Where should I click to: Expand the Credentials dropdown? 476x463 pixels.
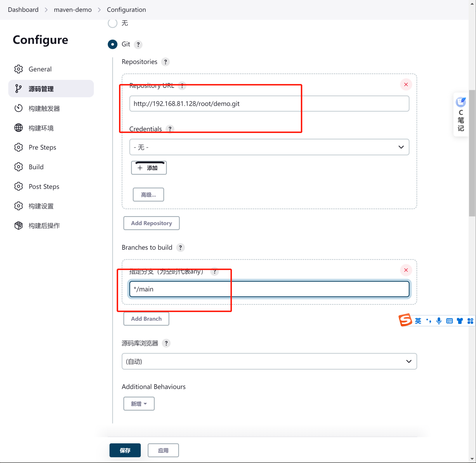tap(269, 147)
